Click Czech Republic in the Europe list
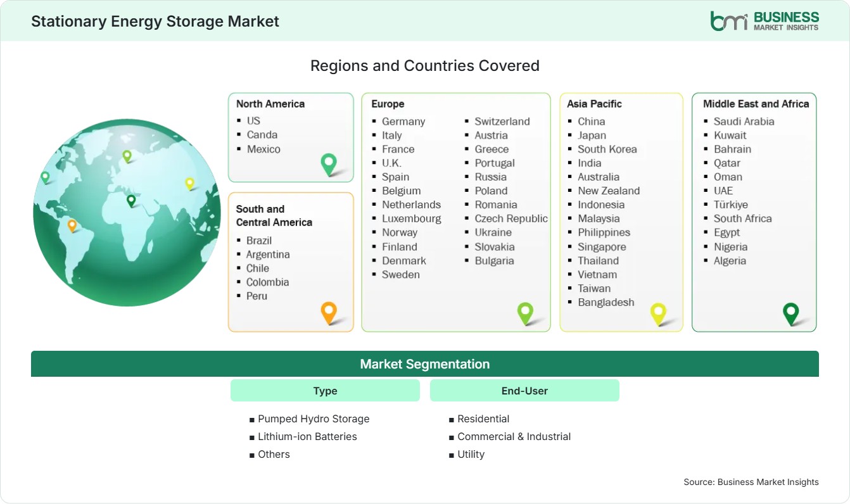Screen dimensions: 850x504 pos(511,218)
